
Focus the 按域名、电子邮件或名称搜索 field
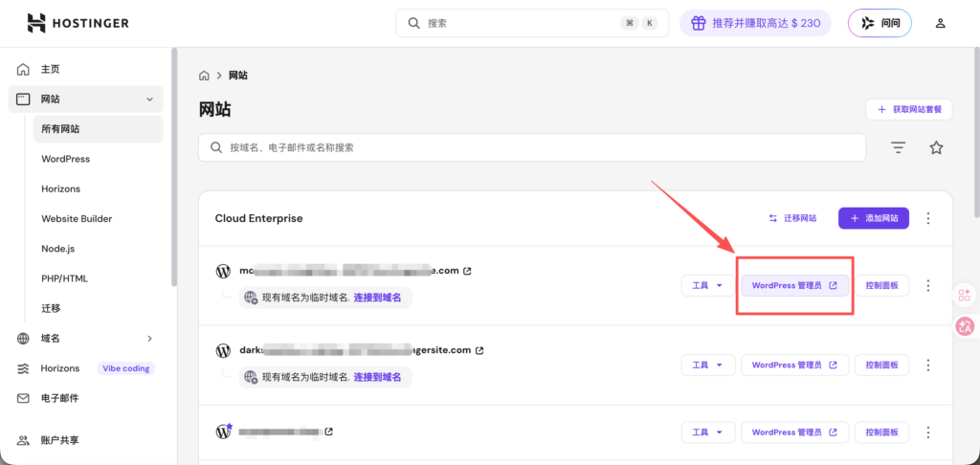click(532, 147)
